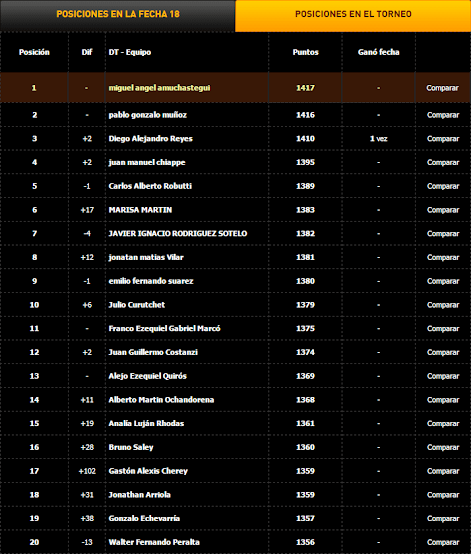The width and height of the screenshot is (471, 554).
Task: Select team name juan manuel chiappe
Action: [x=147, y=163]
